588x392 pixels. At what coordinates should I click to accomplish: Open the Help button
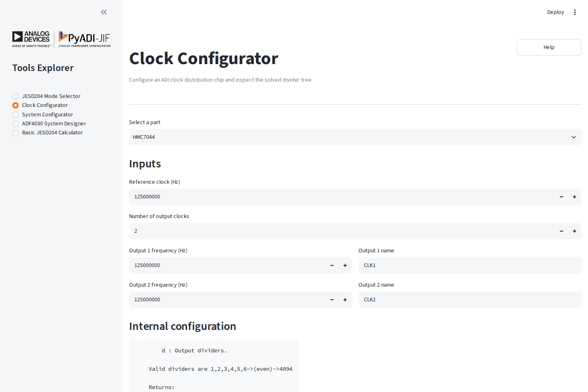pos(549,47)
